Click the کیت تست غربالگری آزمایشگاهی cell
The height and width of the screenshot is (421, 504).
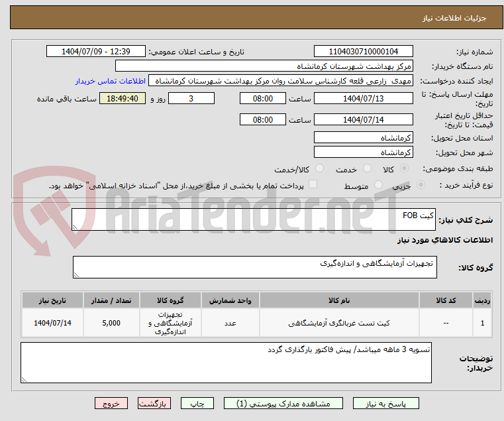[x=339, y=323]
